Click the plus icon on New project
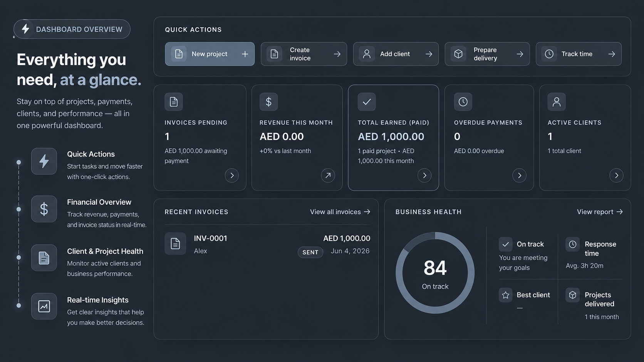644x362 pixels. click(x=245, y=54)
